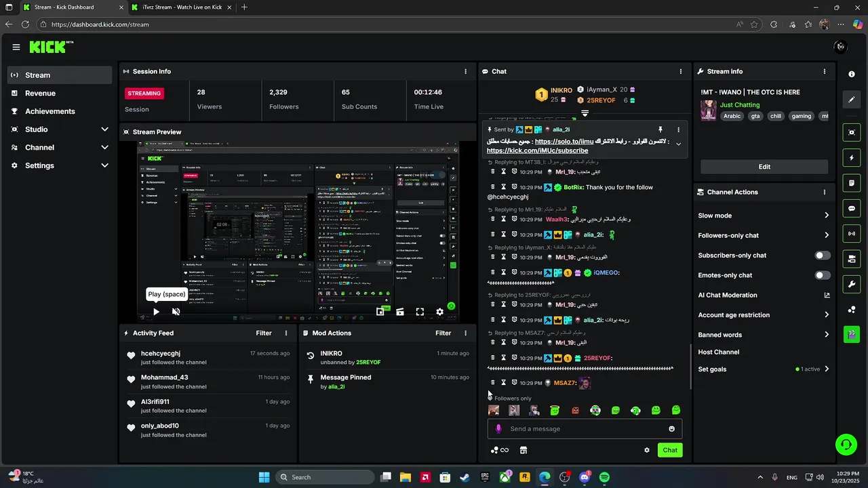
Task: Click the pin icon on pinned chat message
Action: [x=659, y=129]
